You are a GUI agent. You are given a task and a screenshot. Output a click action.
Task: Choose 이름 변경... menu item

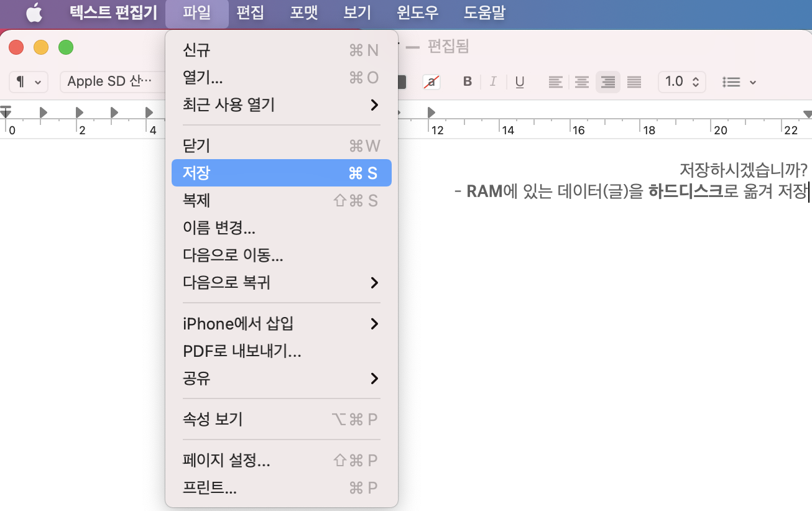[281, 228]
